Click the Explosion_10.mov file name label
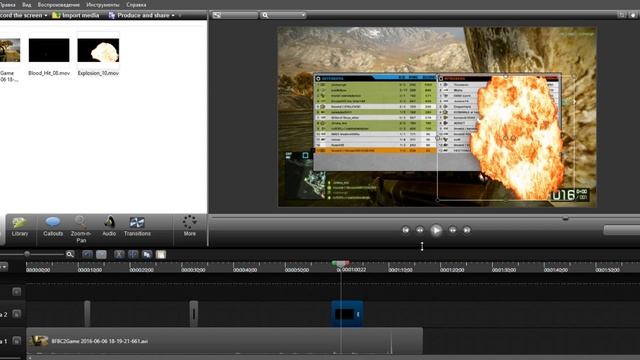The image size is (640, 360). pos(98,73)
